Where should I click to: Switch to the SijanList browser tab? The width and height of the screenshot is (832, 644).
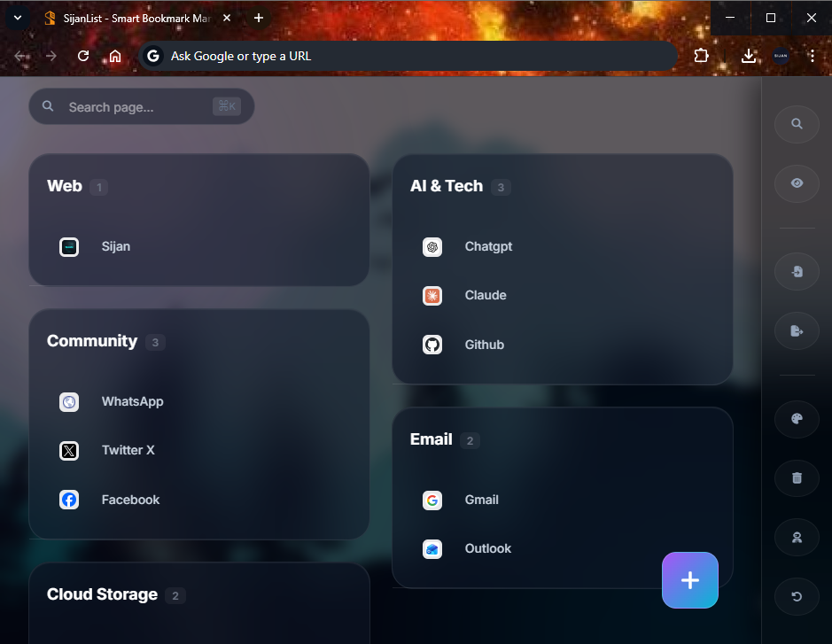[x=133, y=18]
